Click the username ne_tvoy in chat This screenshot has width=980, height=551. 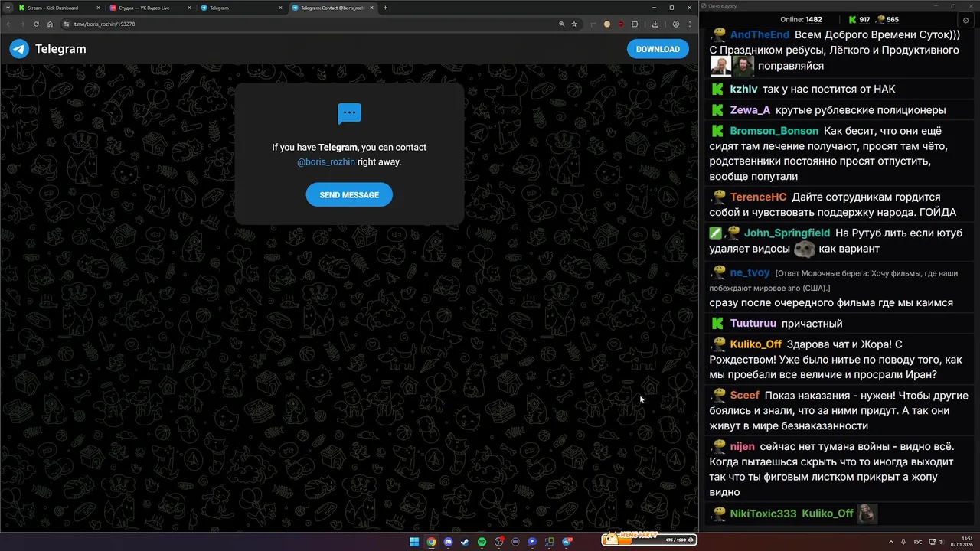(x=750, y=272)
